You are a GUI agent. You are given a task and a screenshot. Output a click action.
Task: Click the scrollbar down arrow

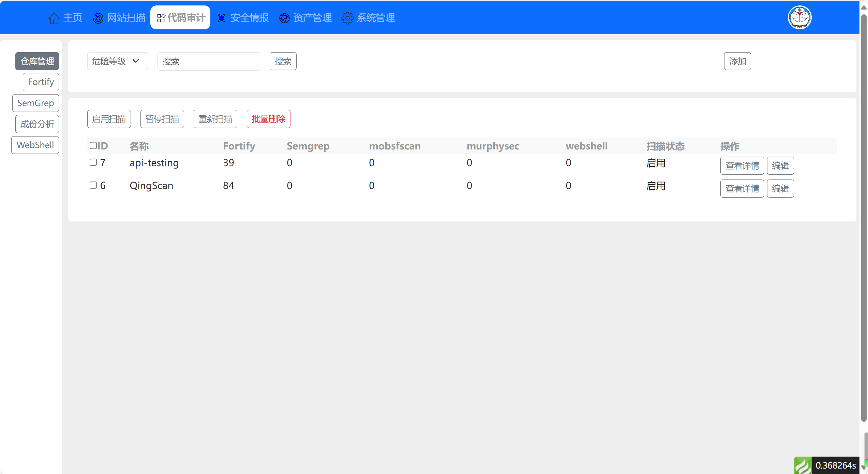point(864,467)
